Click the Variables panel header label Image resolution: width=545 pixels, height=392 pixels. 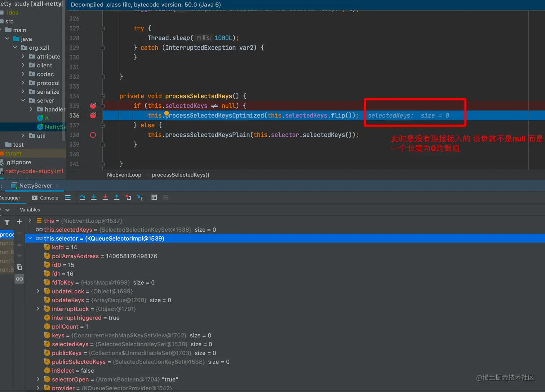point(30,210)
